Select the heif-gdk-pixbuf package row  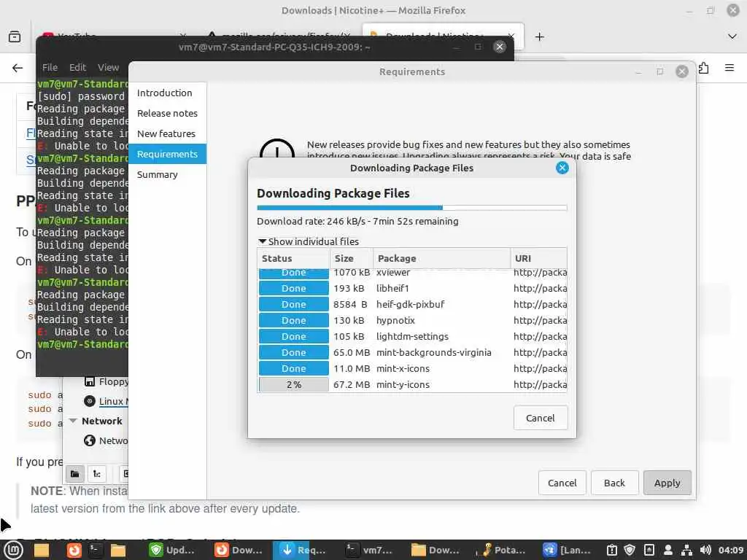click(x=412, y=304)
